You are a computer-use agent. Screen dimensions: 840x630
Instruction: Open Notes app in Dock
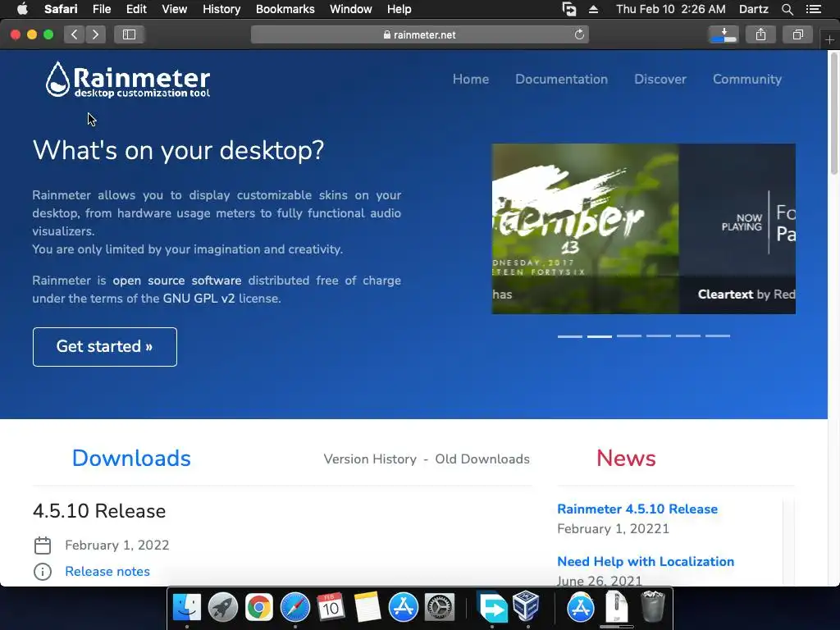tap(367, 607)
